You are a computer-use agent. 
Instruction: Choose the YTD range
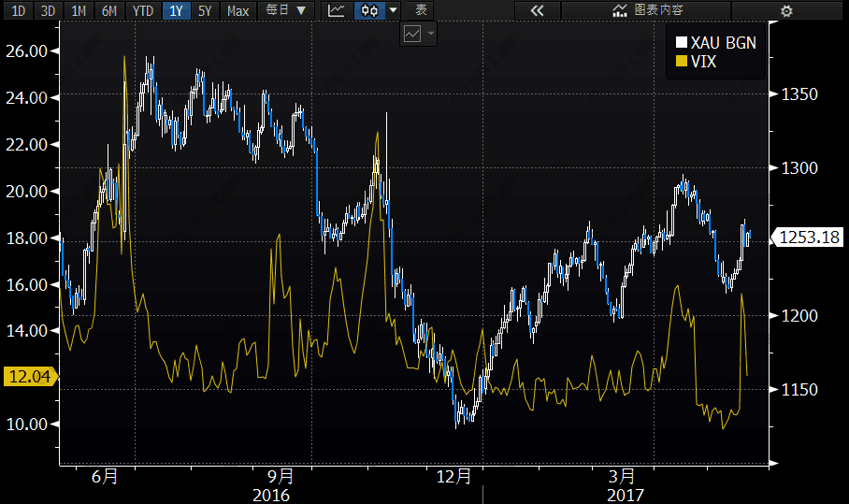coord(143,10)
